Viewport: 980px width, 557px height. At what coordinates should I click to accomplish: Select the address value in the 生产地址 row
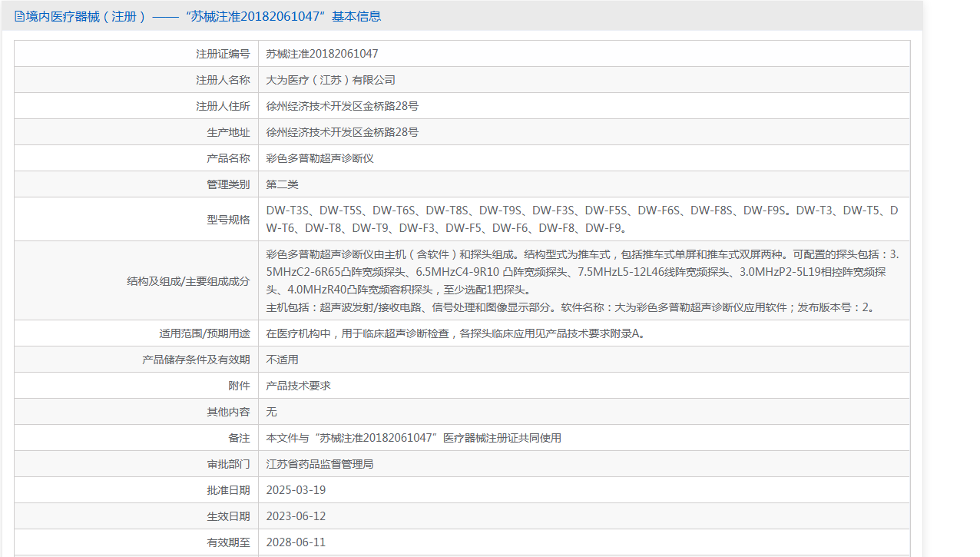point(342,132)
